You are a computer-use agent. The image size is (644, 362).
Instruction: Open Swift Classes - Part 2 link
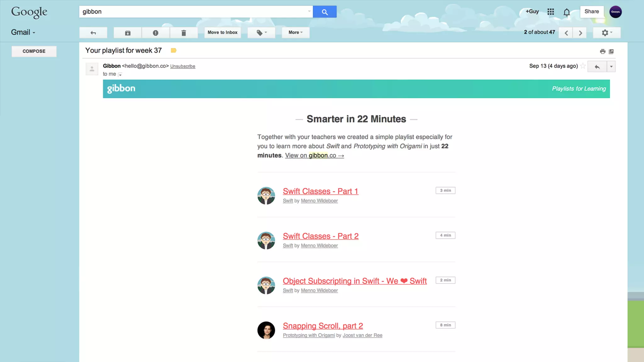[320, 236]
